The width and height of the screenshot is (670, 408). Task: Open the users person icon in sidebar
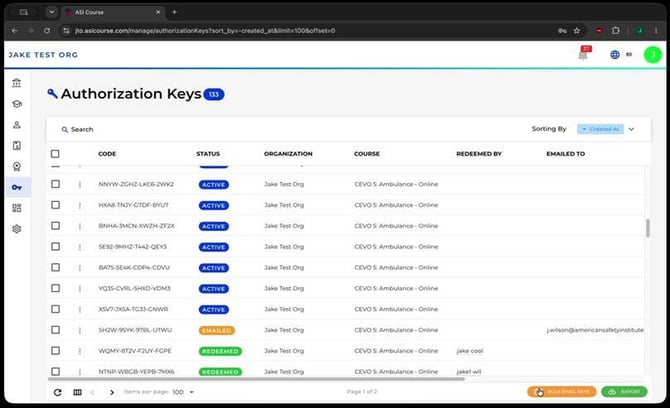pos(17,125)
